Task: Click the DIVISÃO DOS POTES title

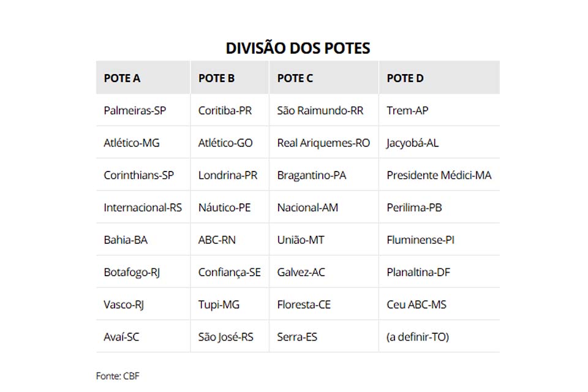Action: point(298,48)
